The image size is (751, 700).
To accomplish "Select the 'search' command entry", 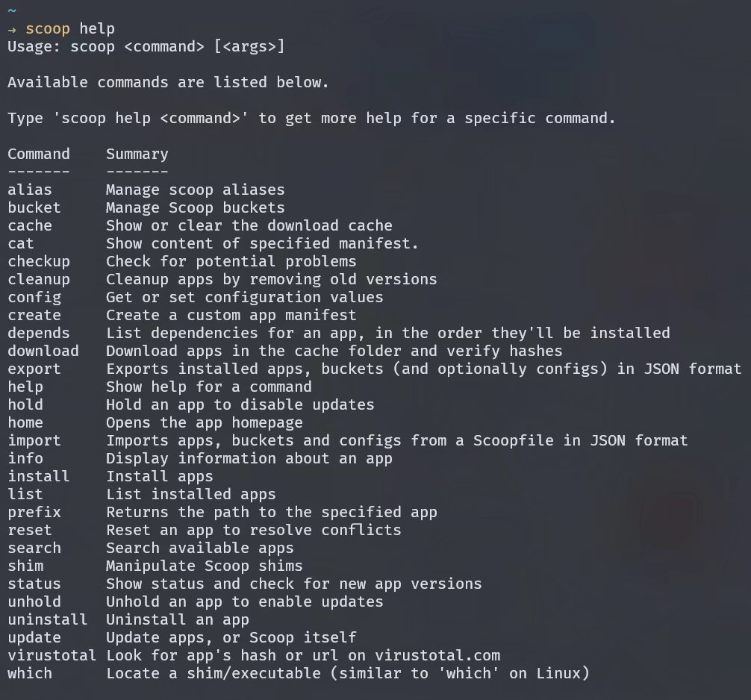I will (34, 549).
